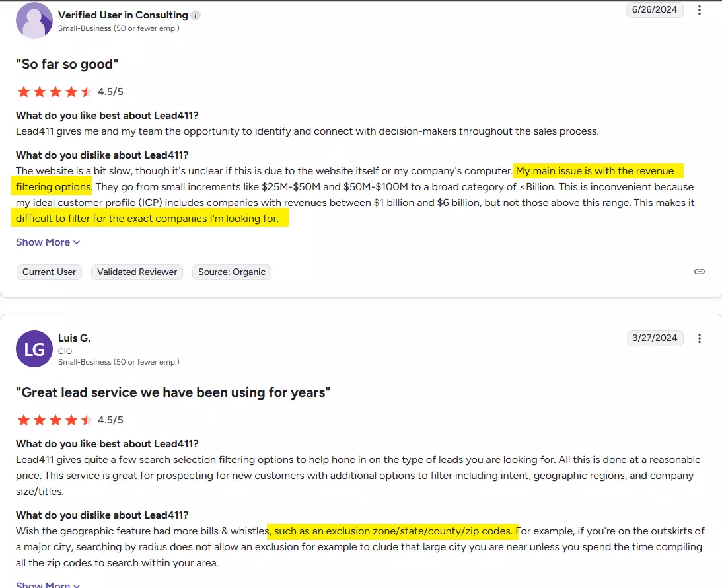Click the 4.5 star rating on the first review

point(55,92)
